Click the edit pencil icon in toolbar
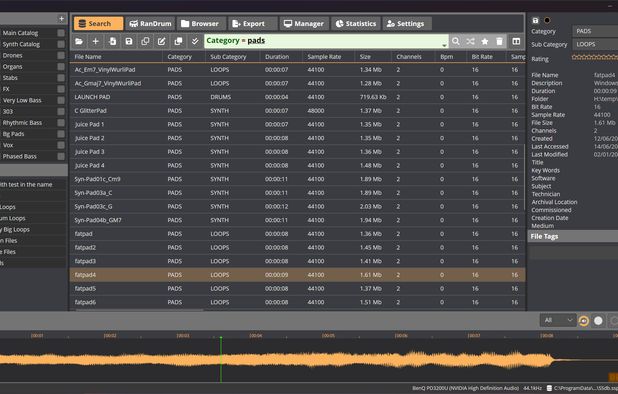Screen dimensions: 618x394 point(162,41)
